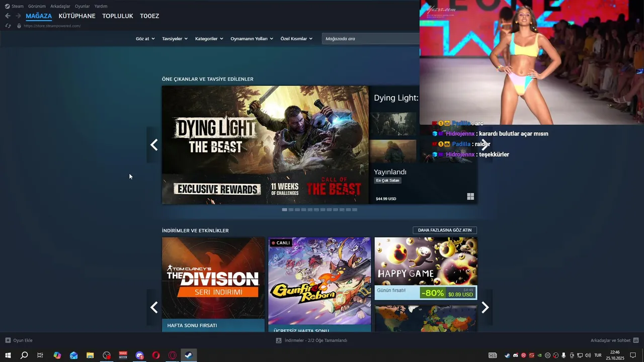The image size is (644, 362).
Task: Open the Oyunlar menu
Action: point(83,6)
